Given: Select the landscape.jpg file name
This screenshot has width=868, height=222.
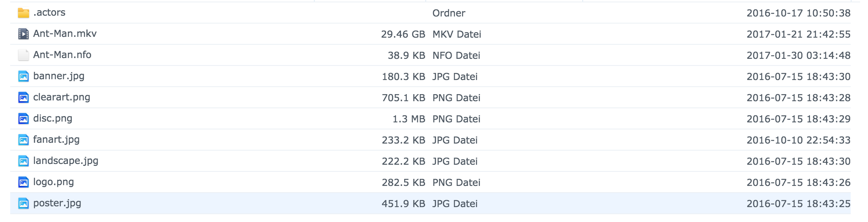Looking at the screenshot, I should pos(66,161).
